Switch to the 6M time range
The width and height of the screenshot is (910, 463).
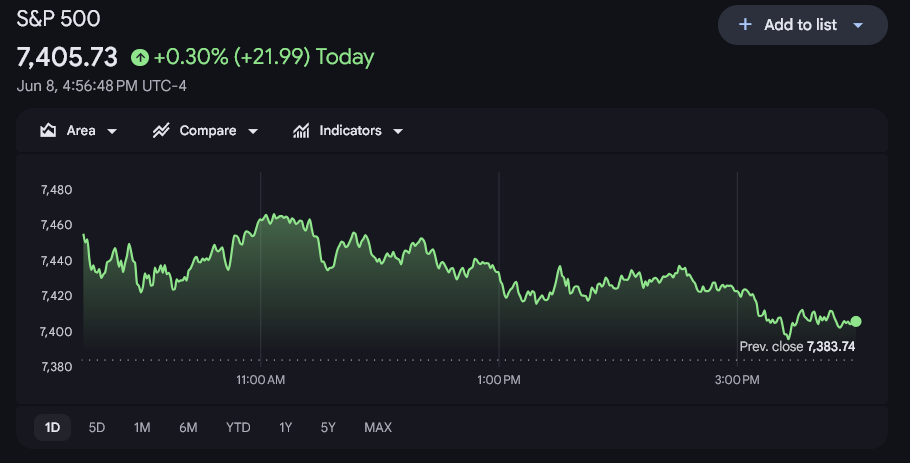point(188,428)
